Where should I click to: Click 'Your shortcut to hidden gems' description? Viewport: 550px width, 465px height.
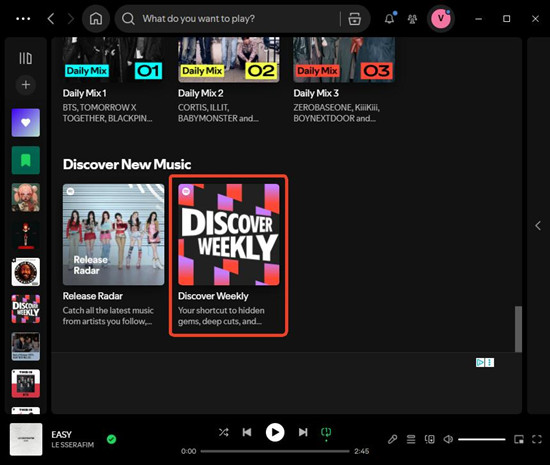tap(221, 316)
